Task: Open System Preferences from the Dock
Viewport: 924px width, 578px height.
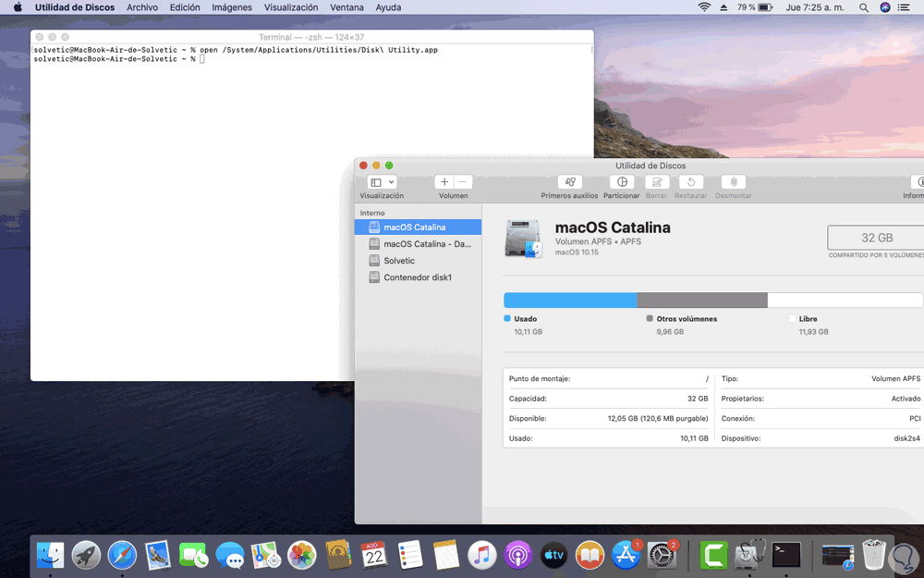Action: pyautogui.click(x=663, y=555)
